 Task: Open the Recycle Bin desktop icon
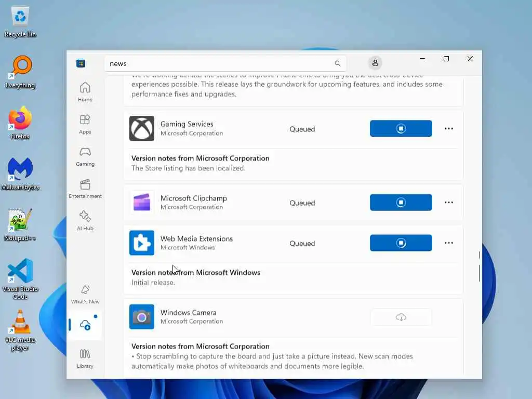click(20, 22)
